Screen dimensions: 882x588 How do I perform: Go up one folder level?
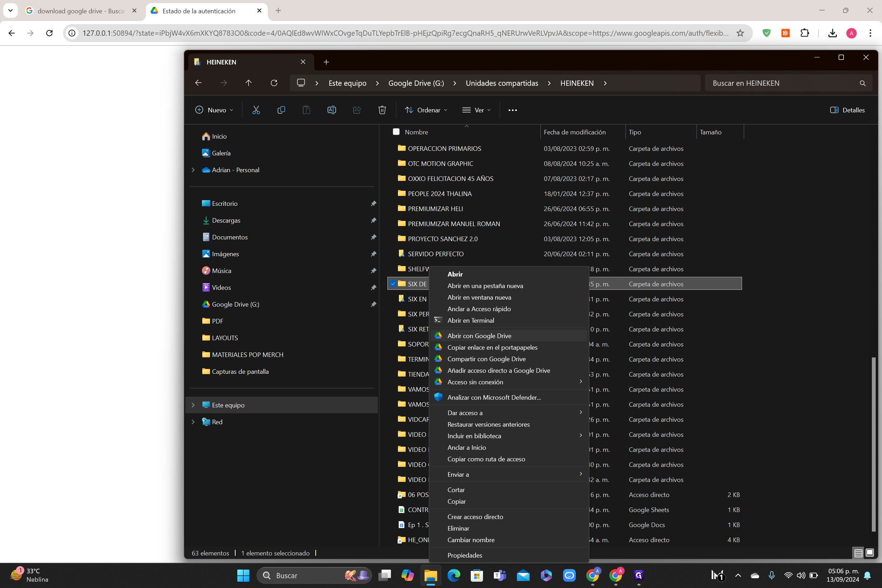(x=248, y=83)
